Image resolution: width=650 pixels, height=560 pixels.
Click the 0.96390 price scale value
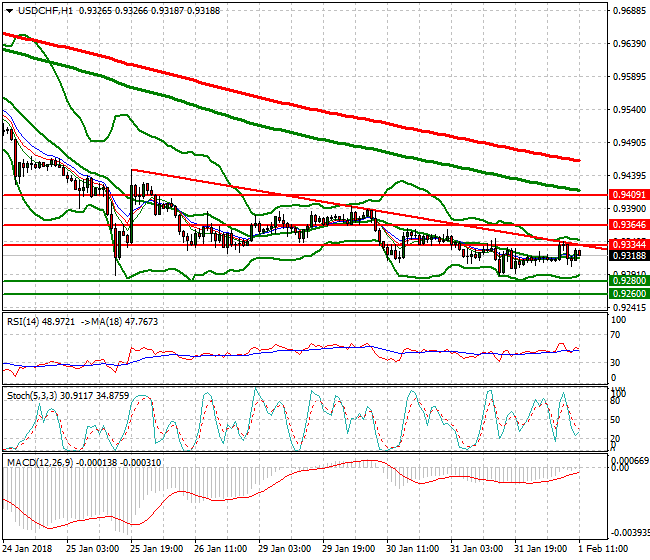(x=629, y=44)
